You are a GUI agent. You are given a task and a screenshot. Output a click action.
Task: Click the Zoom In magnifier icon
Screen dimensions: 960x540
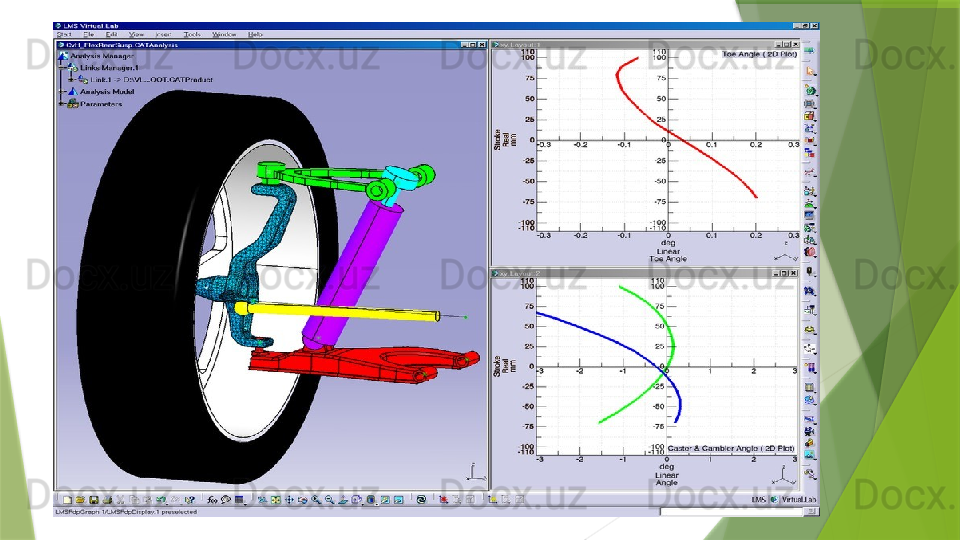pos(316,499)
